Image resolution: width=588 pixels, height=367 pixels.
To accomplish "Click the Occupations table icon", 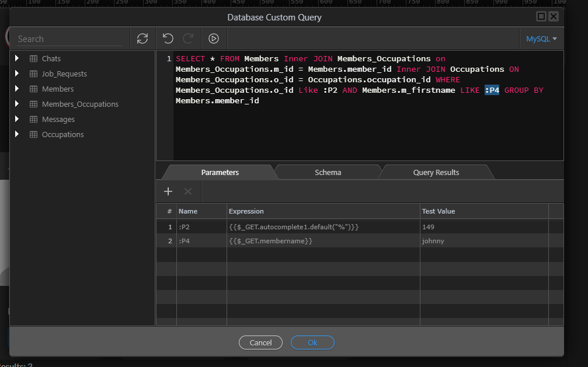I will pyautogui.click(x=33, y=135).
